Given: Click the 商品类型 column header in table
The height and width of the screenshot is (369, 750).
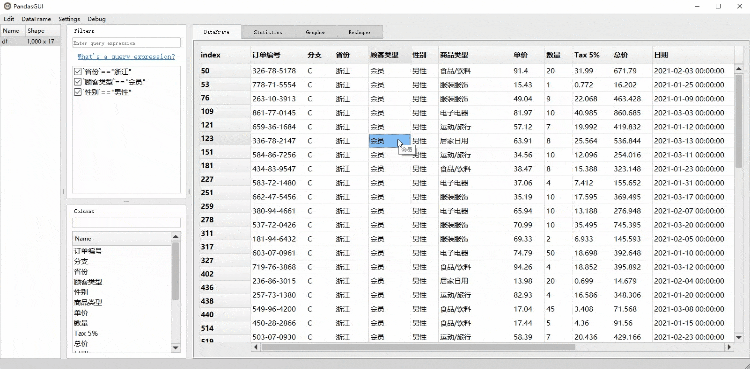Looking at the screenshot, I should click(x=474, y=55).
